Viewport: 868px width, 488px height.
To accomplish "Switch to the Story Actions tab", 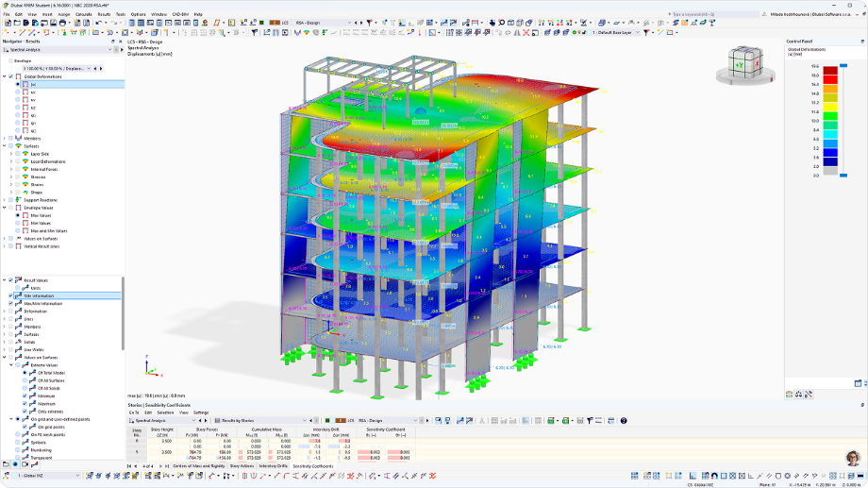I will point(242,466).
